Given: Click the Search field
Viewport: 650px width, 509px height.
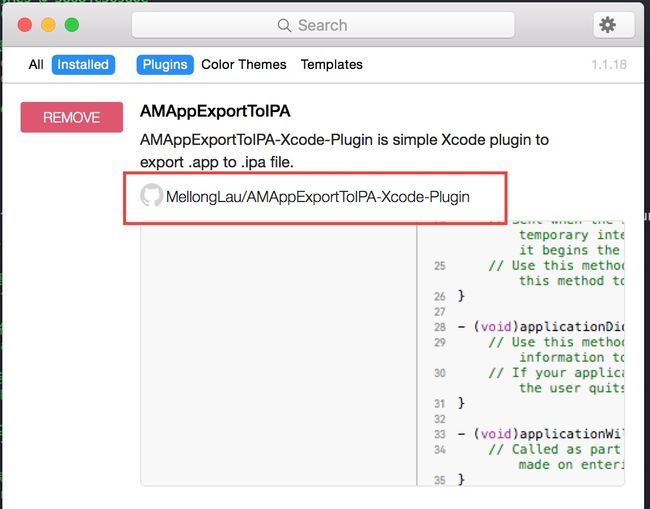Looking at the screenshot, I should pyautogui.click(x=323, y=25).
